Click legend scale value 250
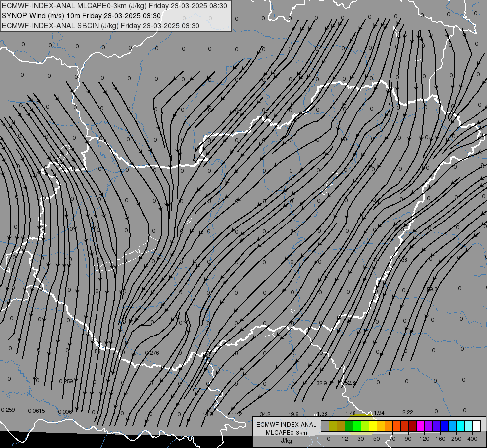The image size is (487, 448). (456, 439)
